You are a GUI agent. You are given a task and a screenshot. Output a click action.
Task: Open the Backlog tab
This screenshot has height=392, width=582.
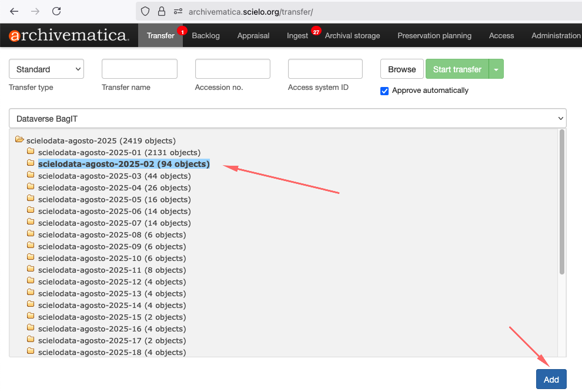(x=206, y=36)
